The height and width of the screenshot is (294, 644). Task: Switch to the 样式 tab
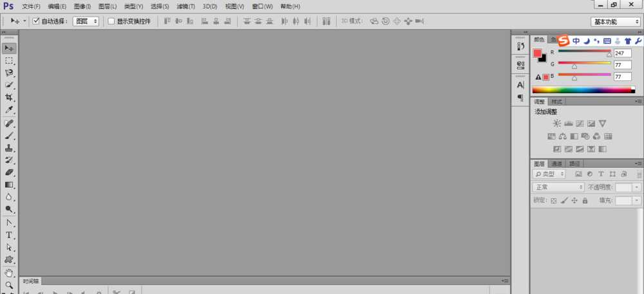556,102
